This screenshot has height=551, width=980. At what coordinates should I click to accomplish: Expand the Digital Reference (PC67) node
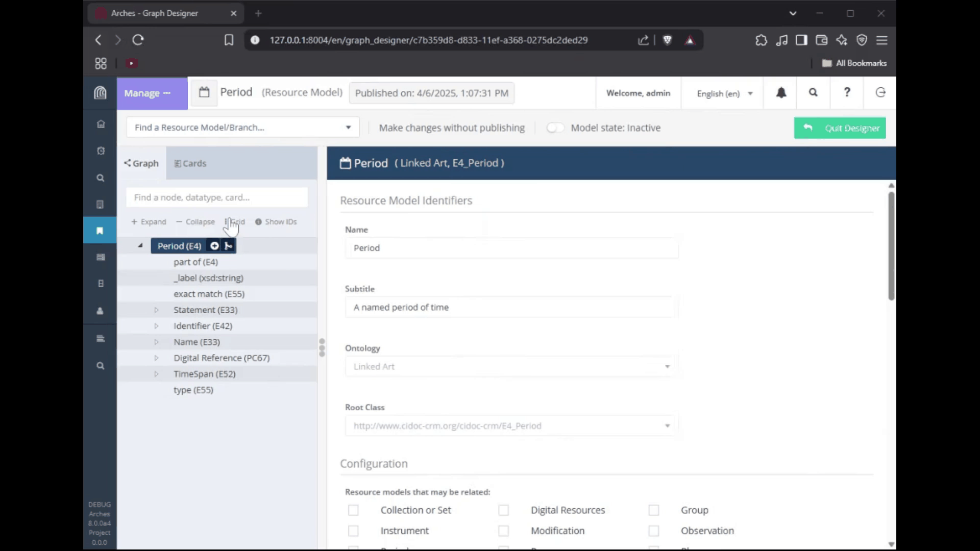pos(156,358)
